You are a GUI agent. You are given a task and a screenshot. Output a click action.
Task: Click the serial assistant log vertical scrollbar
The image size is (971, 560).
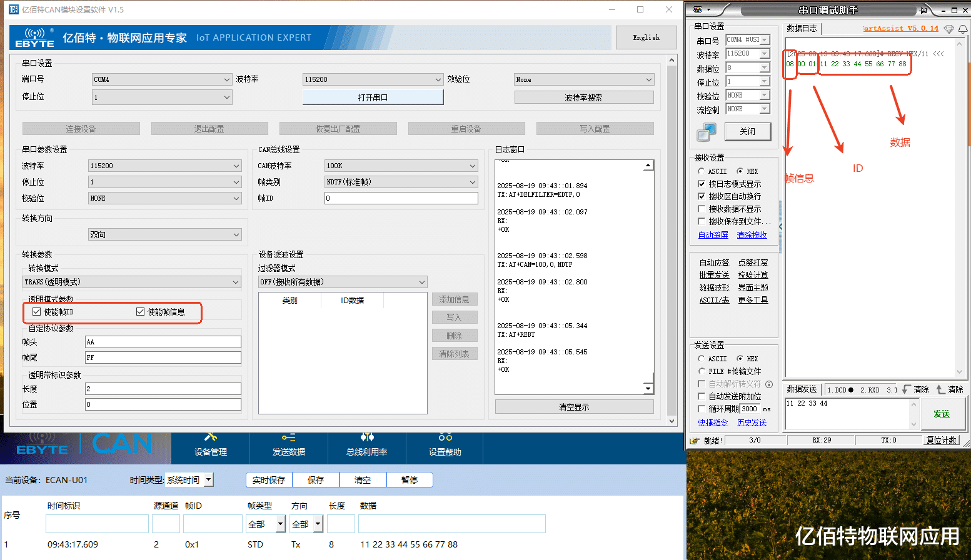(959, 207)
